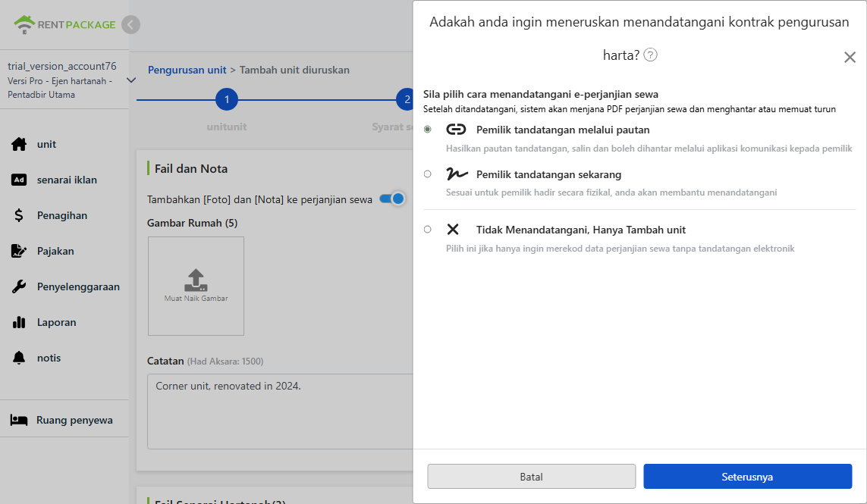Close the contract signing dialog

point(850,57)
